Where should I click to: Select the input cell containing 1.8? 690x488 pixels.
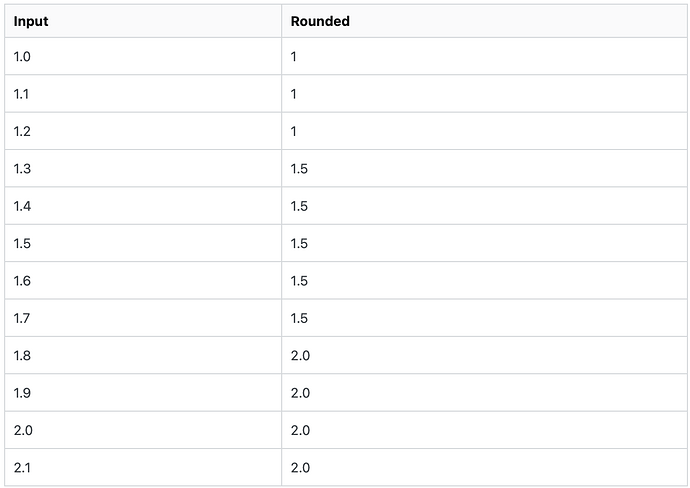click(22, 356)
